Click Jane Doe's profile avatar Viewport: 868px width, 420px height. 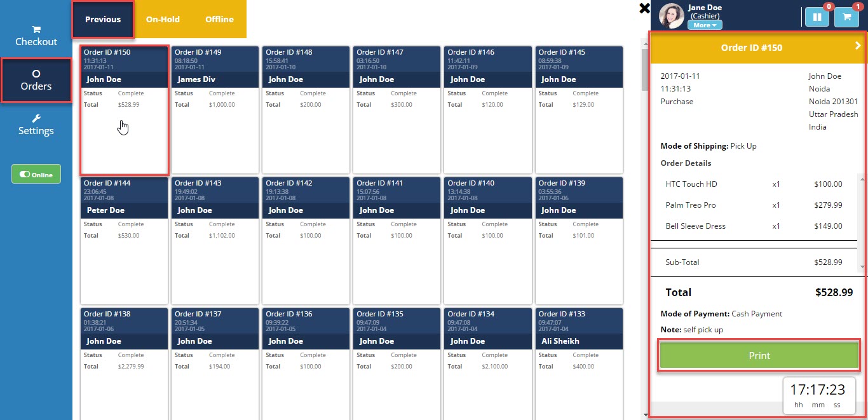[672, 16]
